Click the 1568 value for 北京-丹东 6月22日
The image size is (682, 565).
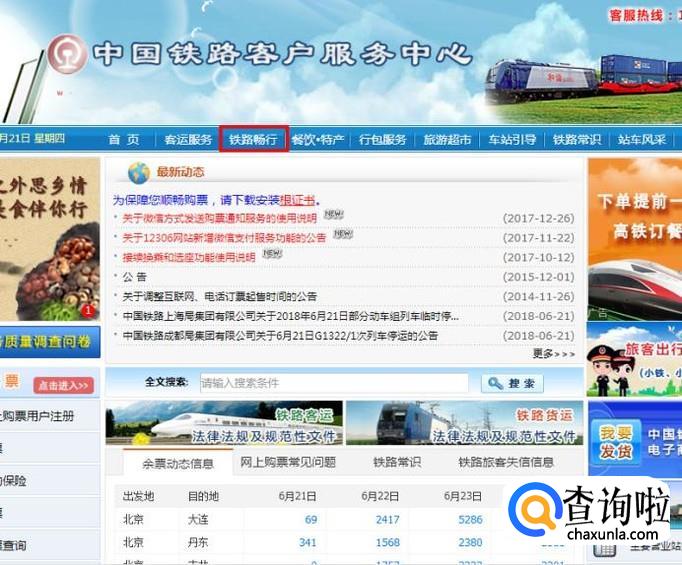pos(388,542)
